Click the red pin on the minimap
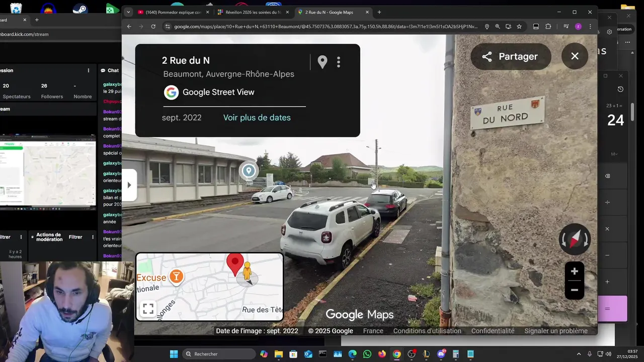The image size is (644, 362). click(235, 265)
